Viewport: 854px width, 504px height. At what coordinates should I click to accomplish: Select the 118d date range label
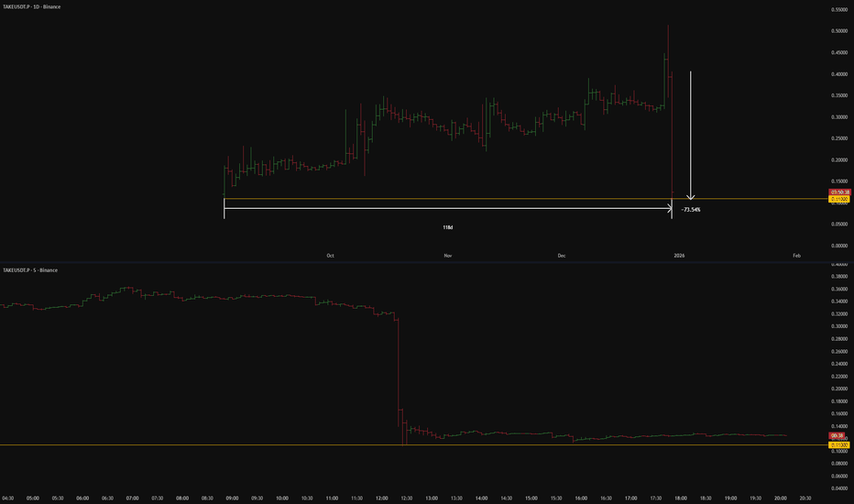click(x=448, y=227)
